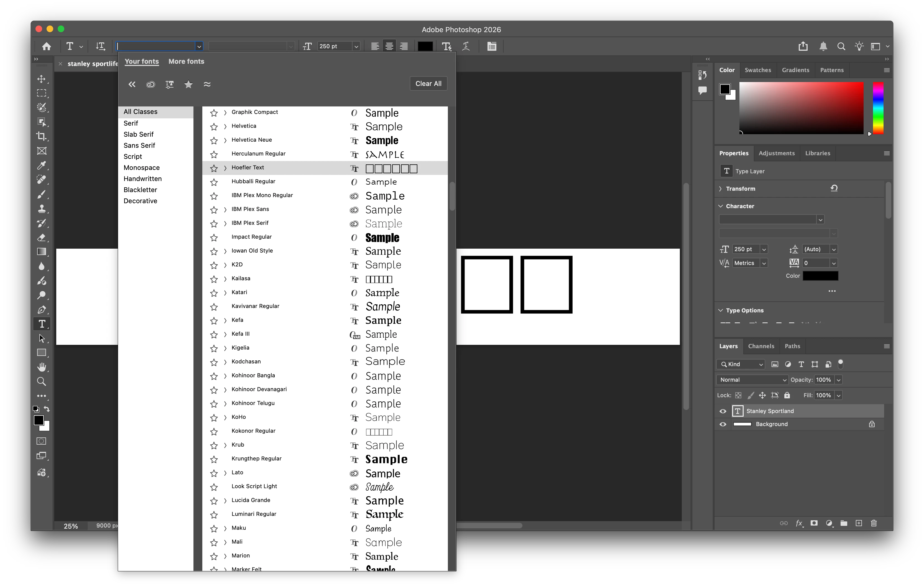The width and height of the screenshot is (924, 586).
Task: Select the Crop tool
Action: tap(42, 136)
